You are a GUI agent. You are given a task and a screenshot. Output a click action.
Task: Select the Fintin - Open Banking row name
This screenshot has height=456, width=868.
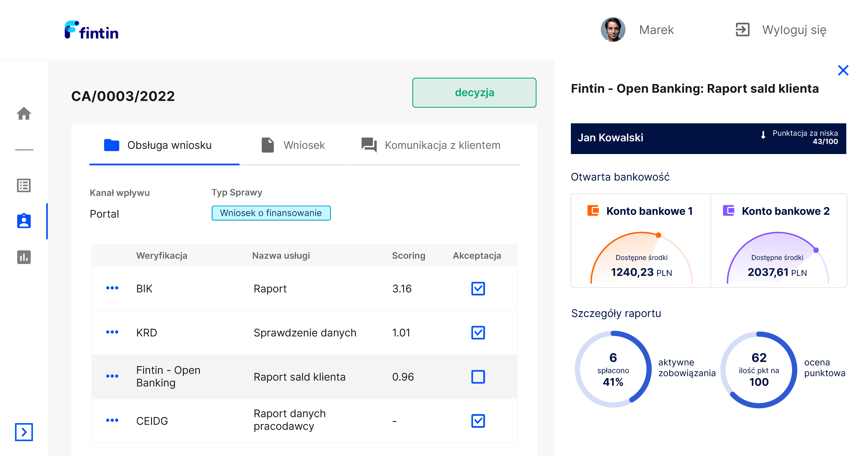168,376
